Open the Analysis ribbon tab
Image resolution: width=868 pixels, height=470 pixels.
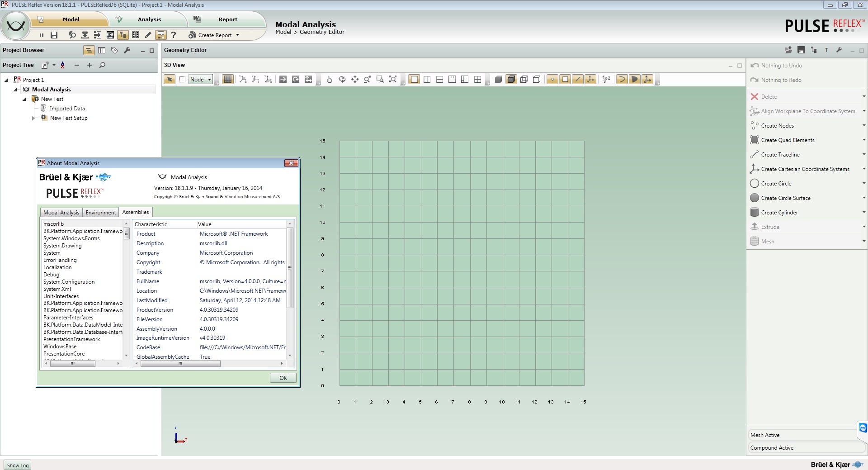click(148, 19)
